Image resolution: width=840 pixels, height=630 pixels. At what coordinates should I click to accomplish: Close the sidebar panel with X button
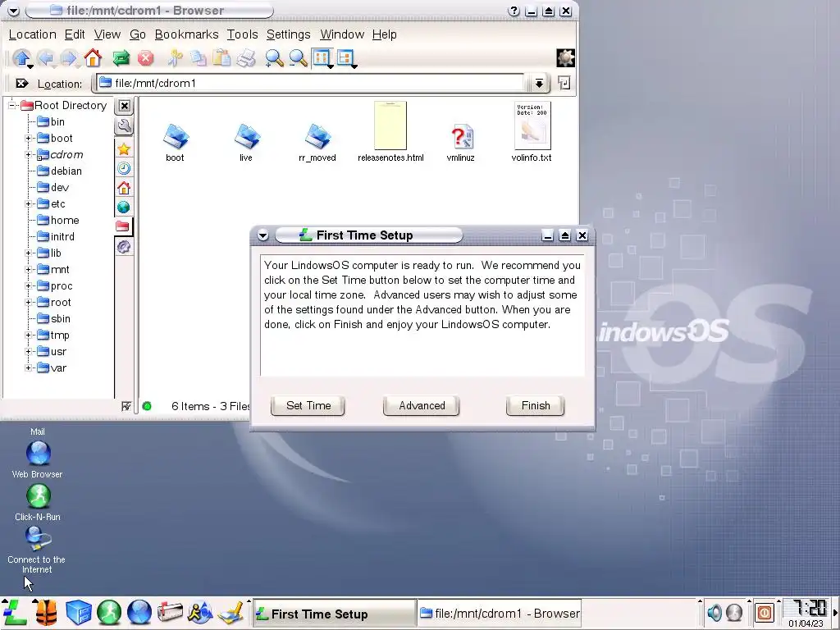[x=125, y=106]
